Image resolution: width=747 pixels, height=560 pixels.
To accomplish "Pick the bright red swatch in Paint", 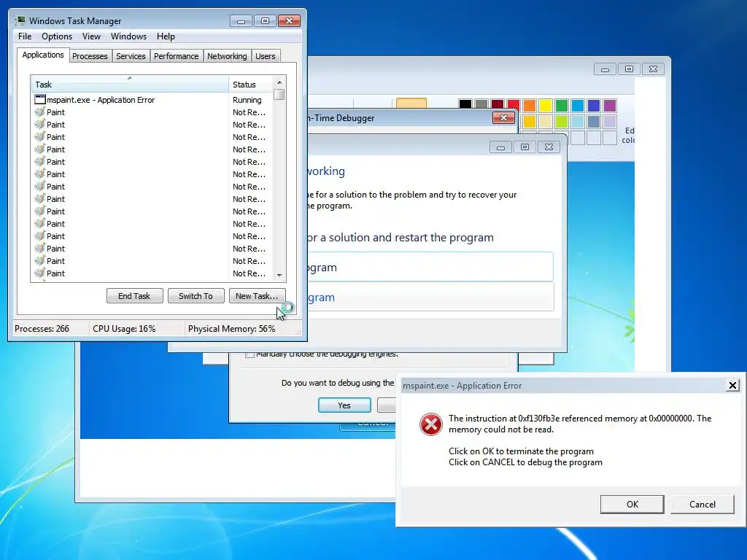I will pyautogui.click(x=514, y=105).
